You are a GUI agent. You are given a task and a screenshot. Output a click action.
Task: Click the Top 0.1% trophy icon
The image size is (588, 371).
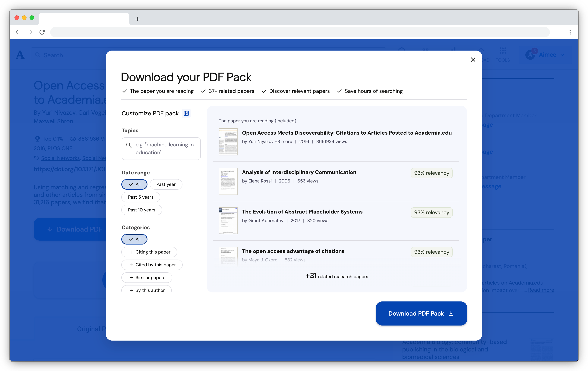pyautogui.click(x=37, y=139)
